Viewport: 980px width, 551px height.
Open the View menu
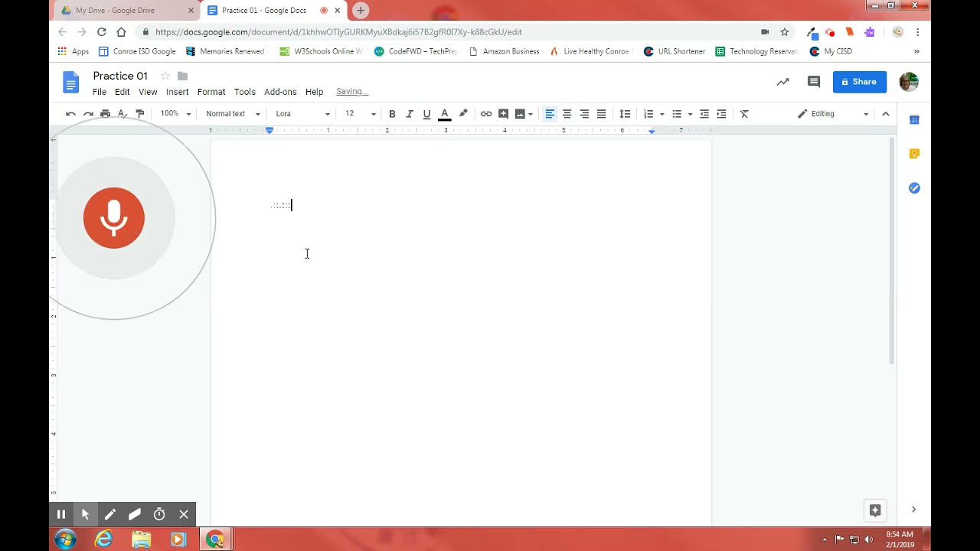(x=148, y=92)
